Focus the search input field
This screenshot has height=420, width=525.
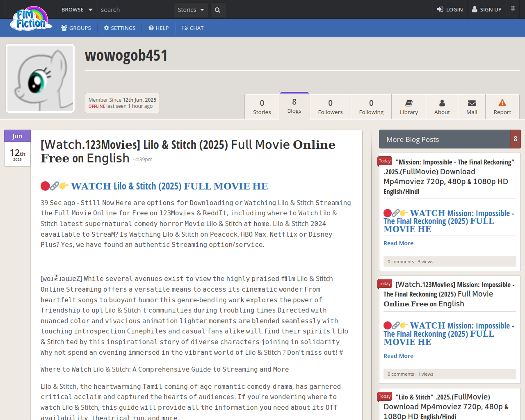click(135, 9)
